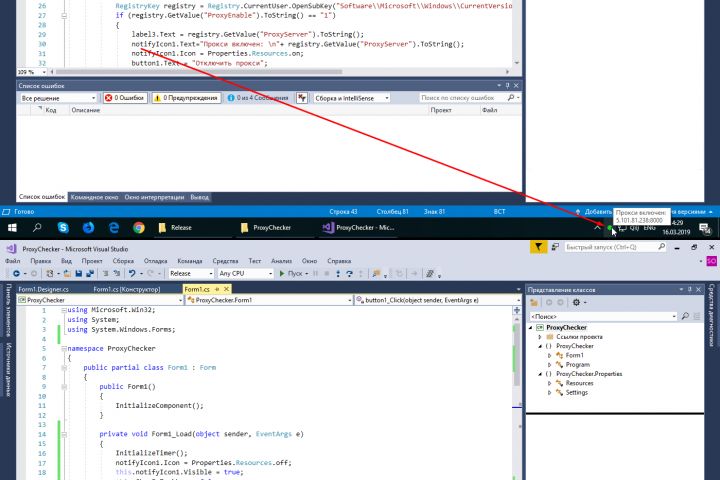Switch to the Командное окно tab
Image resolution: width=720 pixels, height=480 pixels.
[x=94, y=197]
